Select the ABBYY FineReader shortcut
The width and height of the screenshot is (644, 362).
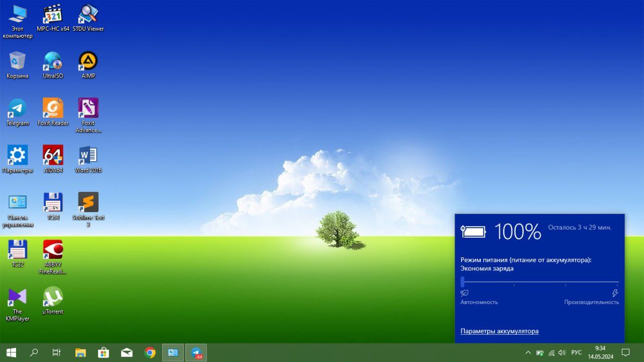click(53, 257)
